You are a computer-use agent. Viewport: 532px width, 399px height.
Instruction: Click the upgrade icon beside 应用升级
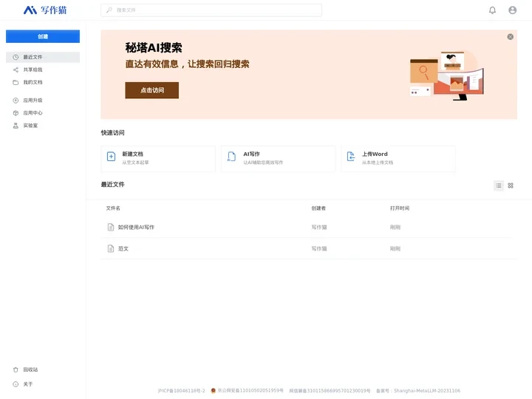(16, 100)
